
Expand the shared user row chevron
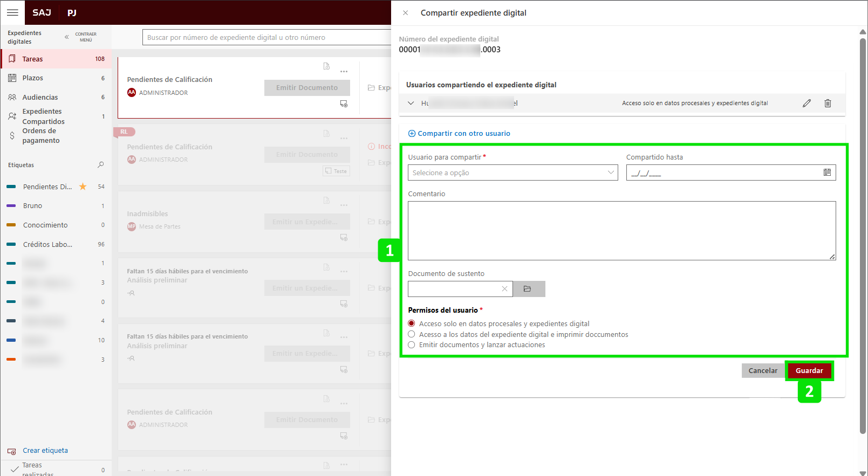click(x=411, y=103)
